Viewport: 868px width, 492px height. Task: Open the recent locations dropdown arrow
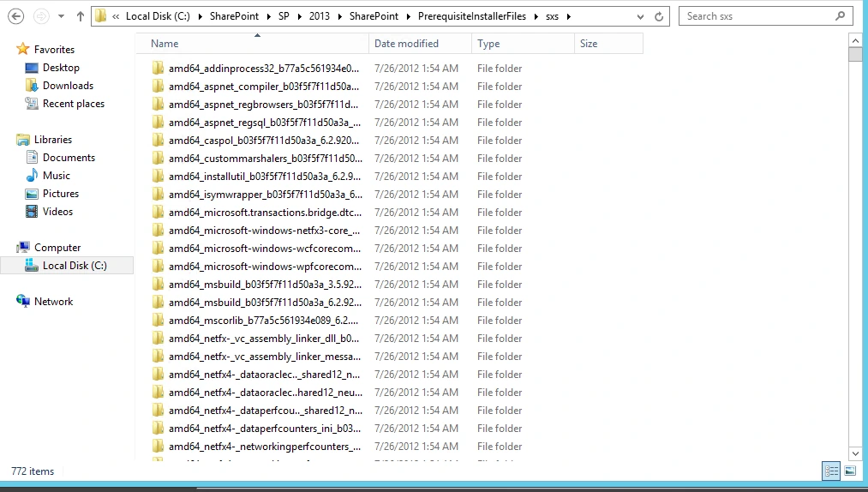click(x=62, y=16)
